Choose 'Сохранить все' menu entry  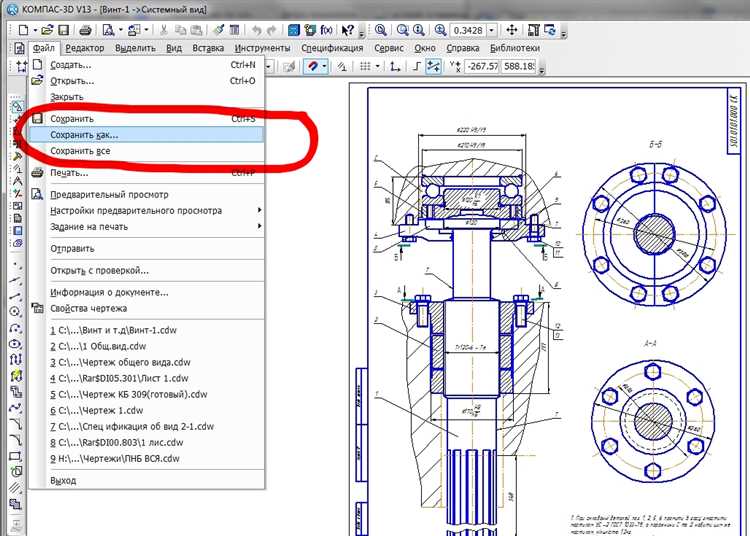(x=146, y=151)
